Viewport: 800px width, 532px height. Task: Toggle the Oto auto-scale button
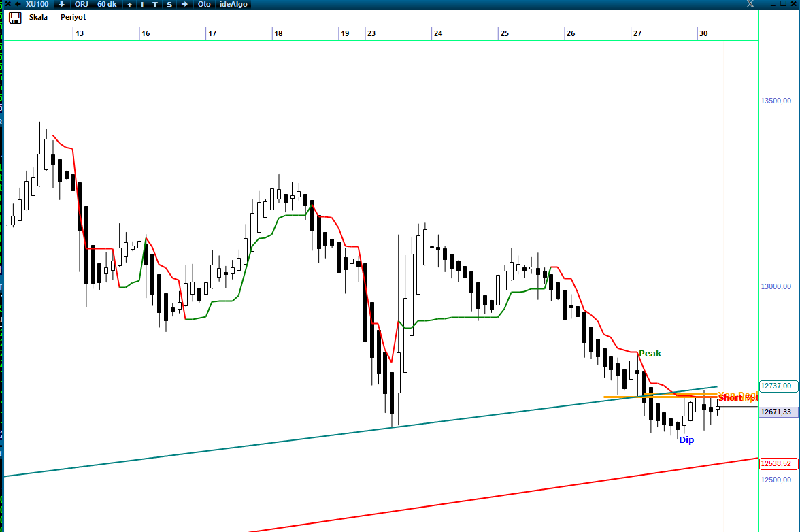tap(204, 4)
